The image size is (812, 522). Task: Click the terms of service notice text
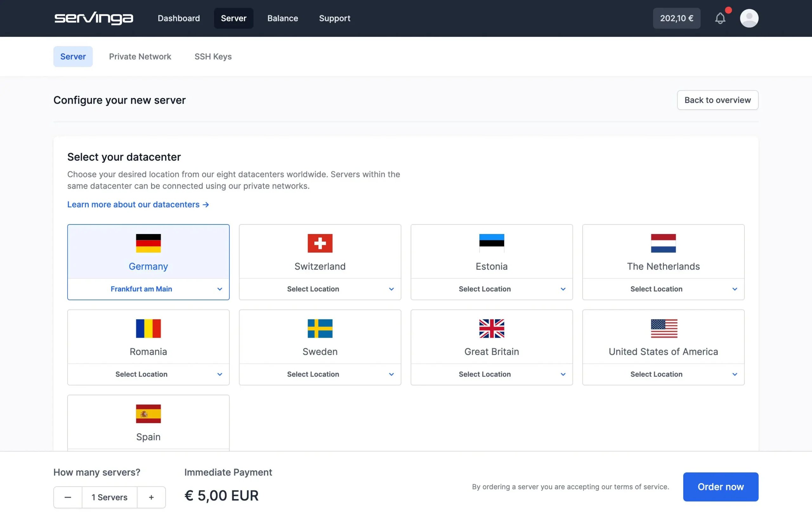click(x=570, y=487)
